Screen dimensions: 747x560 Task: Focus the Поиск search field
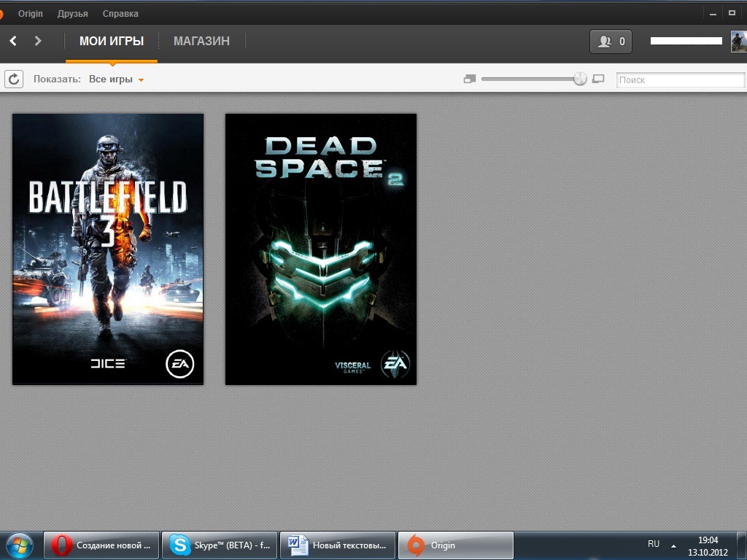pyautogui.click(x=681, y=79)
